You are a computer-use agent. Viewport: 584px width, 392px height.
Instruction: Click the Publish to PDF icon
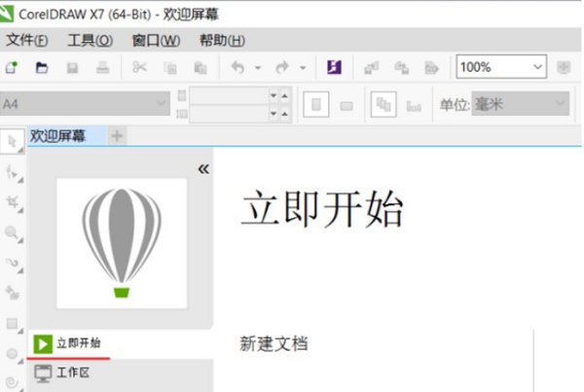point(431,68)
